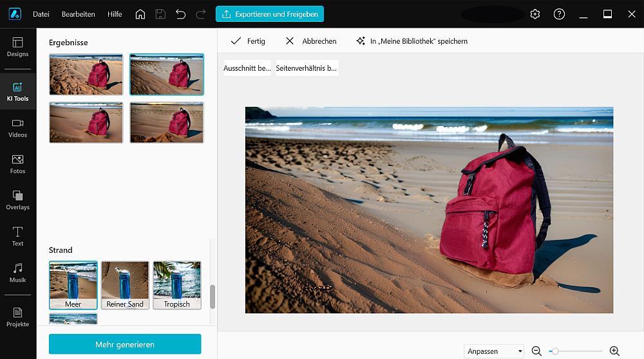Click the backpack preview image
The height and width of the screenshot is (359, 644).
click(x=429, y=210)
